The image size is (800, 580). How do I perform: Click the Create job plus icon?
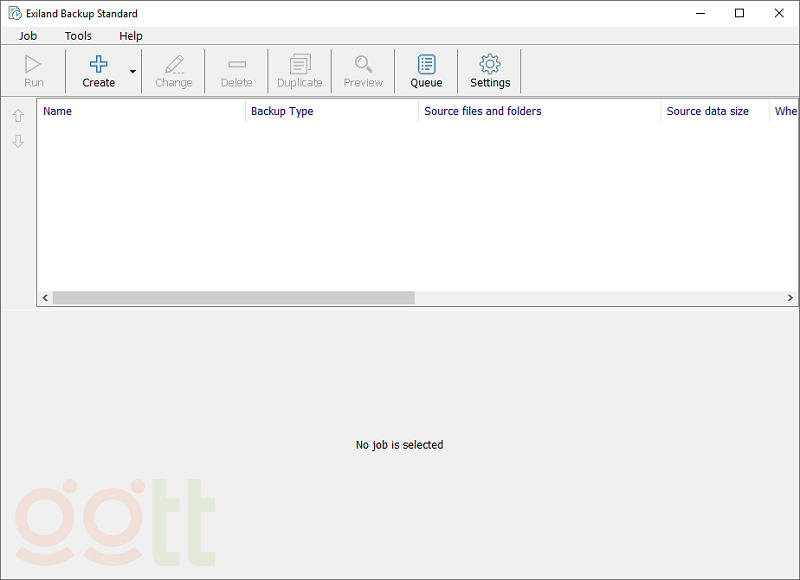98,65
